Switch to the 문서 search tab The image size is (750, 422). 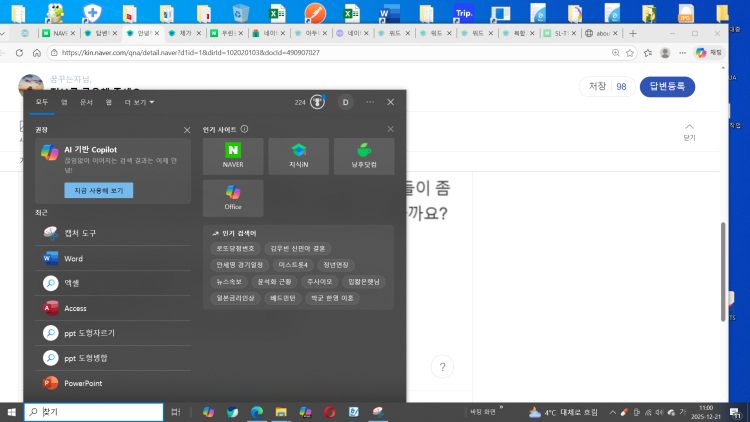point(86,102)
